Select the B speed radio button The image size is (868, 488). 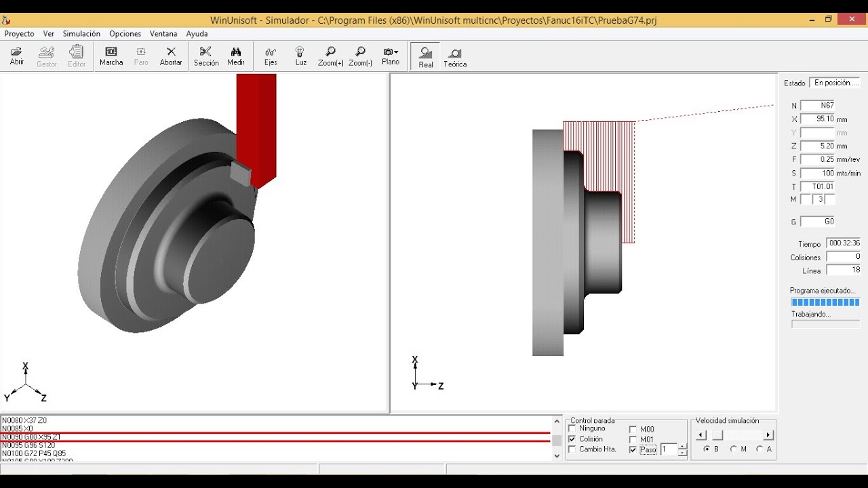pos(707,449)
